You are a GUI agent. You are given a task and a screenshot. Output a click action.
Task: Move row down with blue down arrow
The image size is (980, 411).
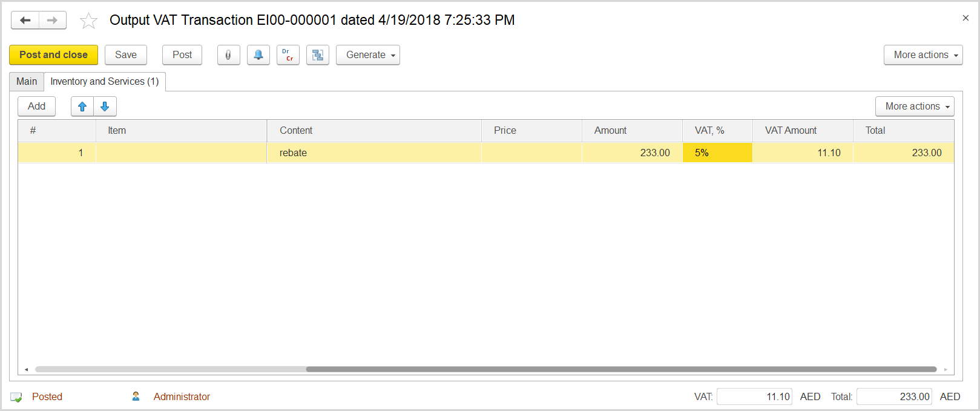point(105,107)
